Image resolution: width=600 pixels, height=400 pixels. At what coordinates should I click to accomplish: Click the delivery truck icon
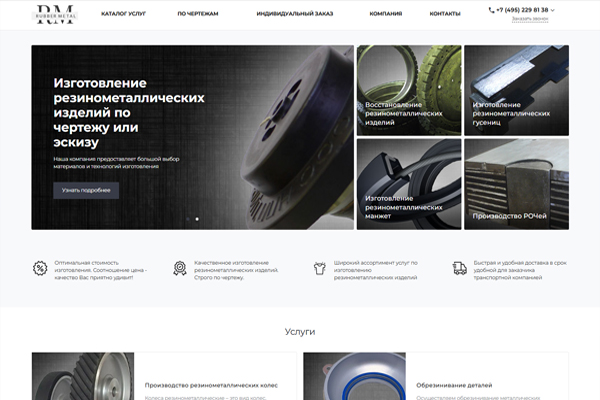[x=459, y=268]
